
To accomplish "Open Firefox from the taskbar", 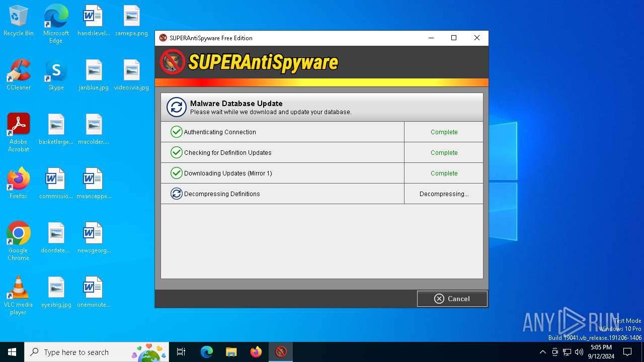I will [256, 352].
